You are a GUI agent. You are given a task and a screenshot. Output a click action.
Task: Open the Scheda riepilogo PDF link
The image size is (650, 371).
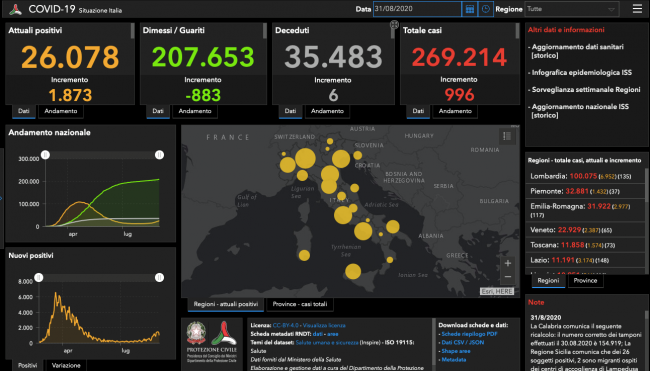tap(469, 334)
